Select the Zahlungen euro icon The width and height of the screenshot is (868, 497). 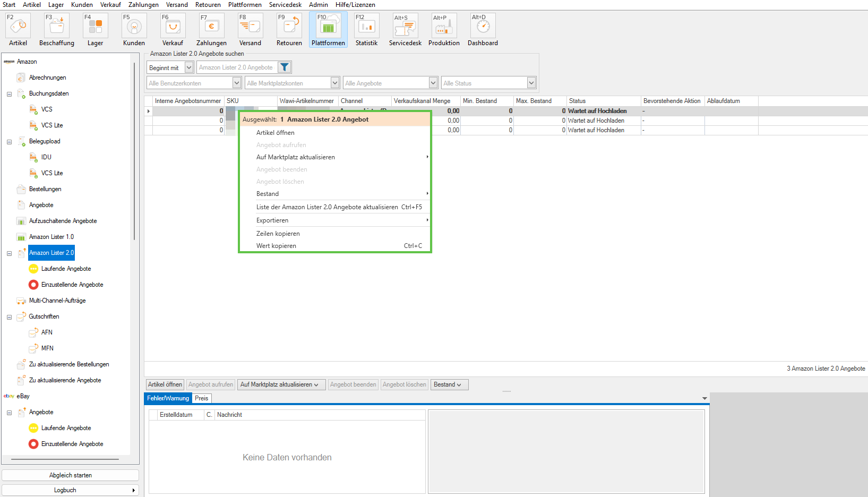click(x=211, y=25)
